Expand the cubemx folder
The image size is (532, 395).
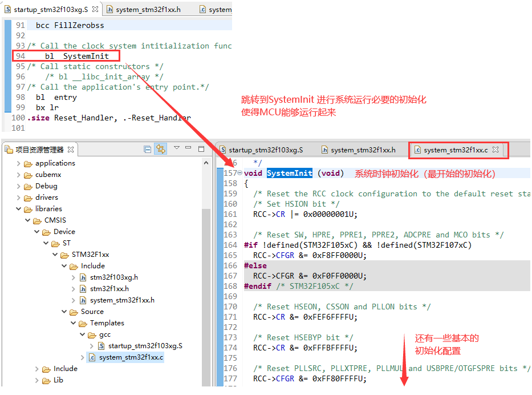click(18, 175)
